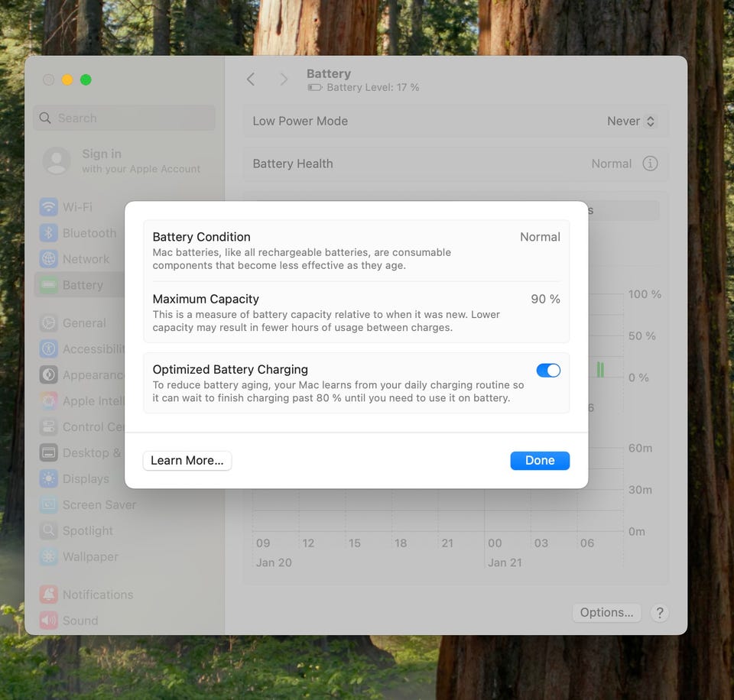Click the help question mark button

click(660, 613)
